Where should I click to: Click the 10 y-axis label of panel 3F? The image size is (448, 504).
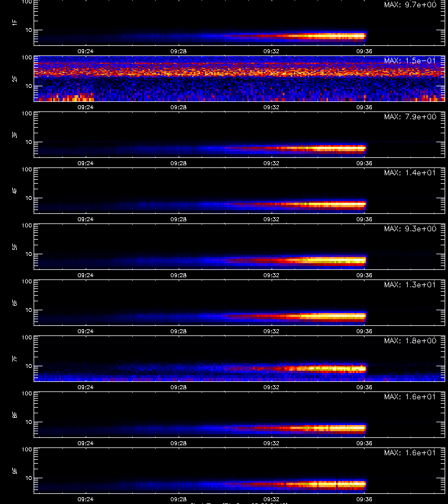coord(29,142)
